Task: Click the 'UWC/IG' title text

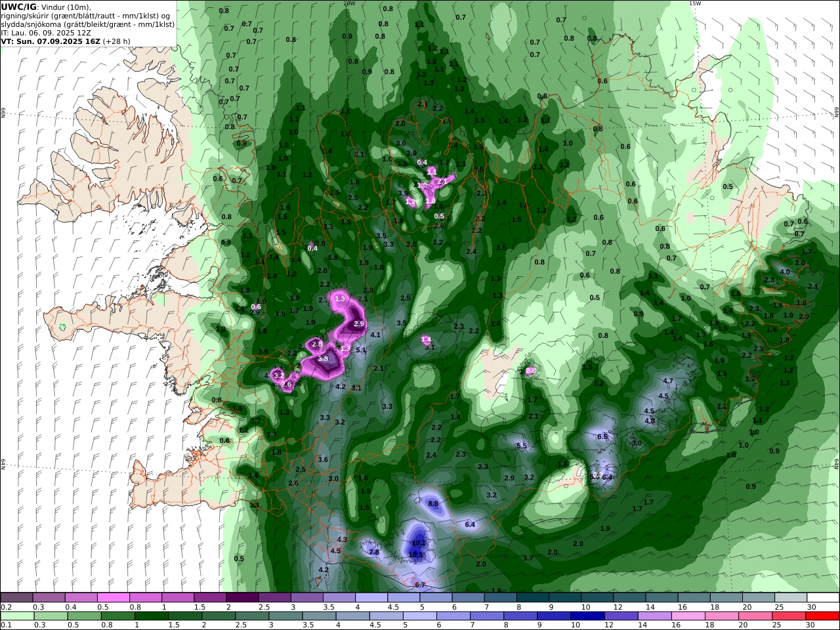Action: 18,7
